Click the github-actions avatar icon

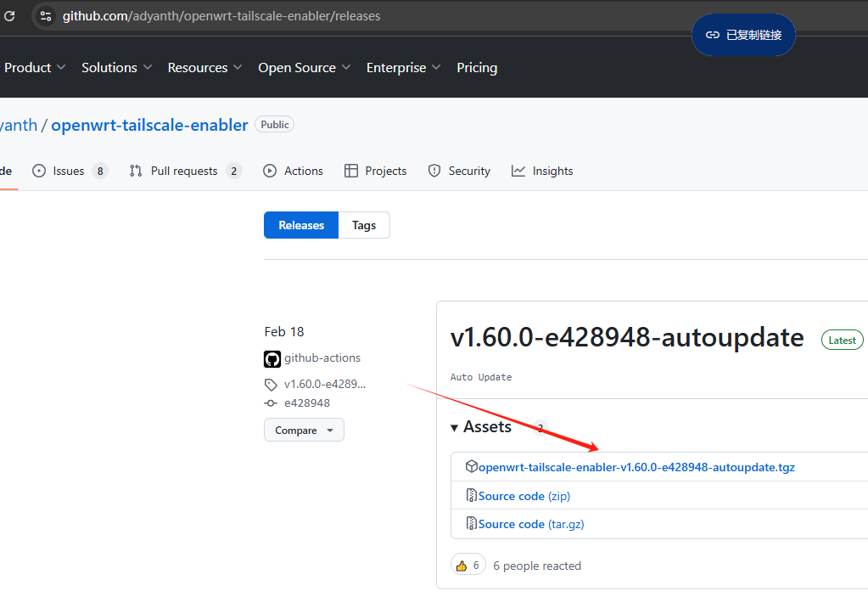(x=272, y=359)
